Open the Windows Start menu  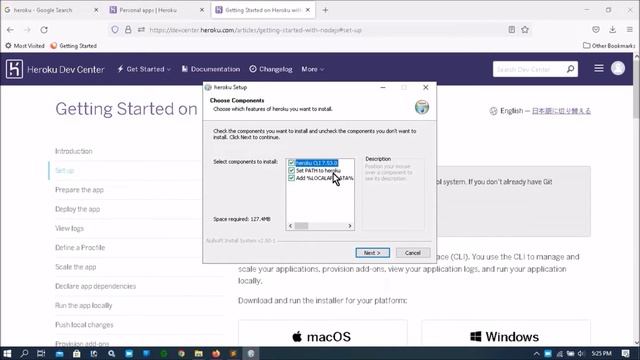coord(7,353)
